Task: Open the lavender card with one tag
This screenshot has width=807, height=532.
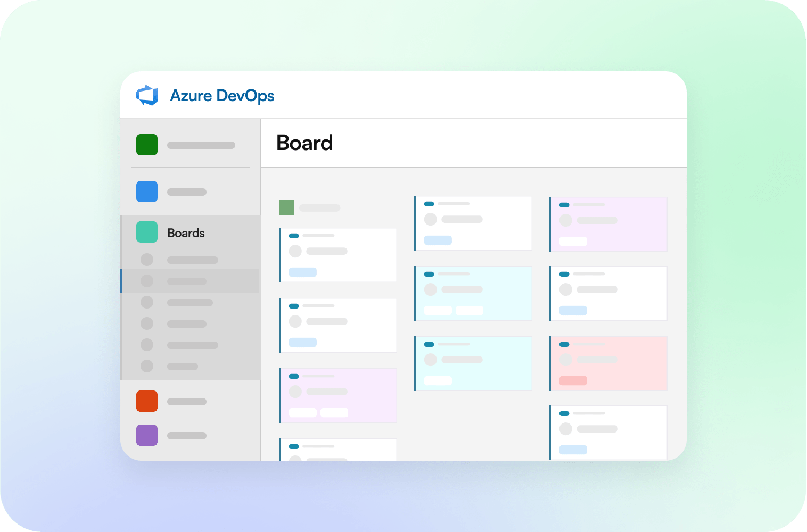Action: [x=608, y=225]
